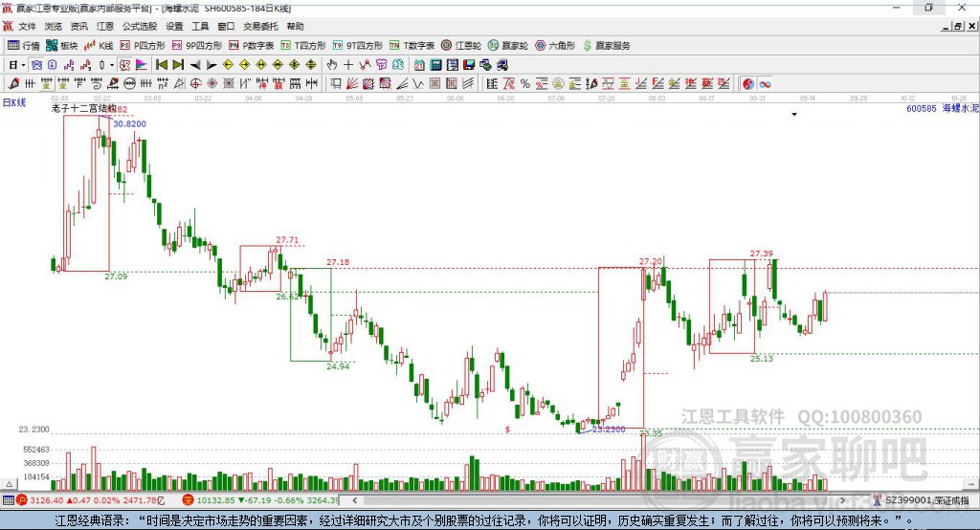Open the calculator tool icon
Image resolution: width=980 pixels, height=530 pixels.
click(435, 65)
